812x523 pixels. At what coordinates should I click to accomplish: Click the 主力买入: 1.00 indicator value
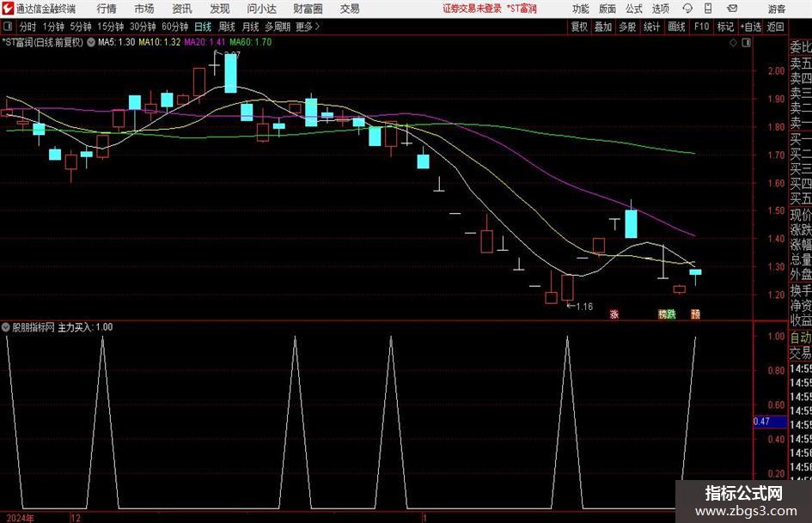click(x=85, y=327)
